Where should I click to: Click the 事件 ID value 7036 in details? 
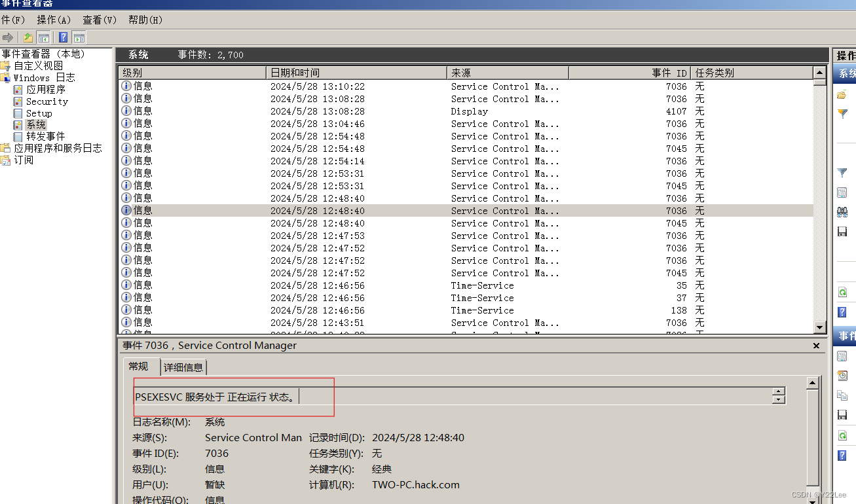coord(217,453)
